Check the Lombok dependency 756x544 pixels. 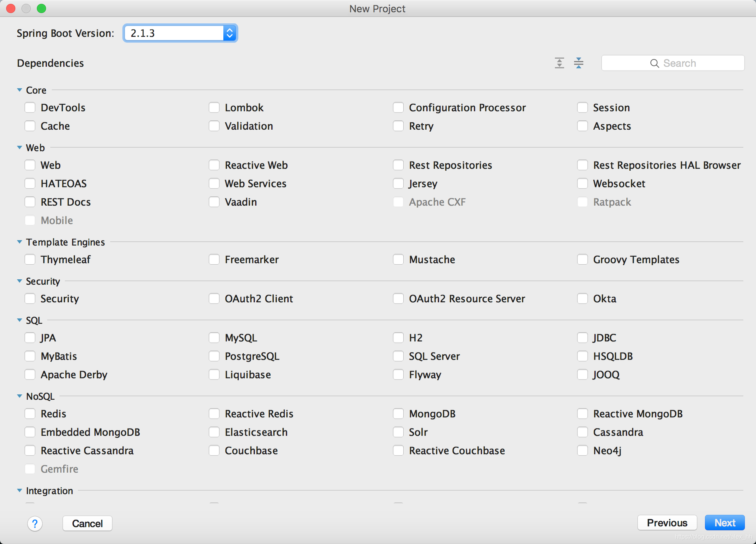(x=214, y=107)
